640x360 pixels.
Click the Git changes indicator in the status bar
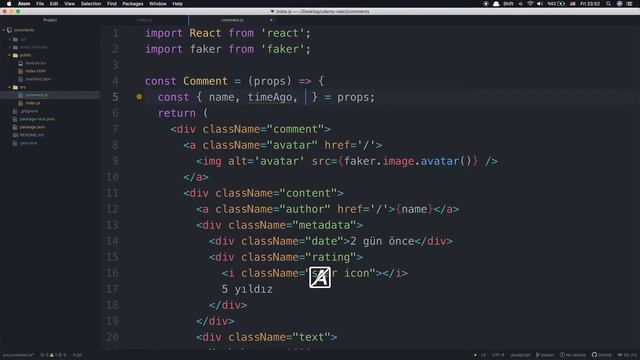pyautogui.click(x=628, y=355)
